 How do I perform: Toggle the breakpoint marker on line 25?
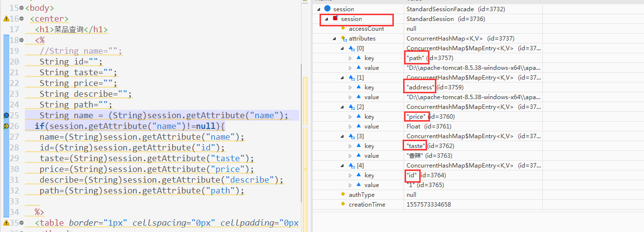click(6, 115)
